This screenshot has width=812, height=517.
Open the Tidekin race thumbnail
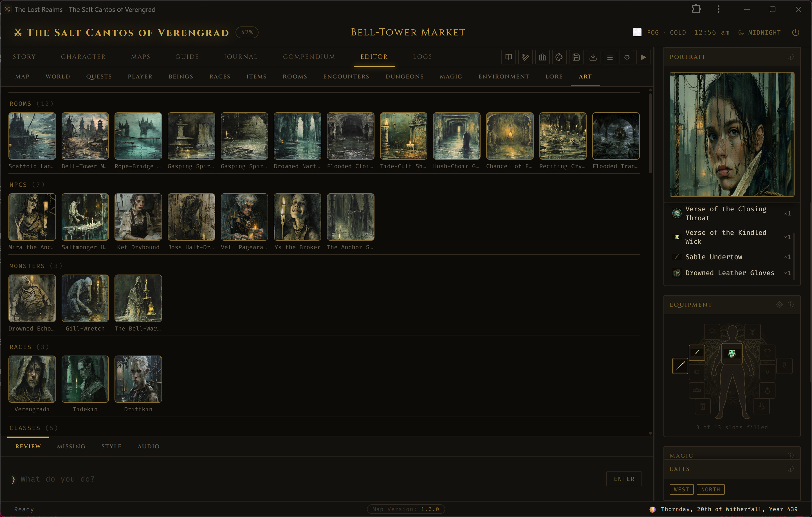[85, 379]
